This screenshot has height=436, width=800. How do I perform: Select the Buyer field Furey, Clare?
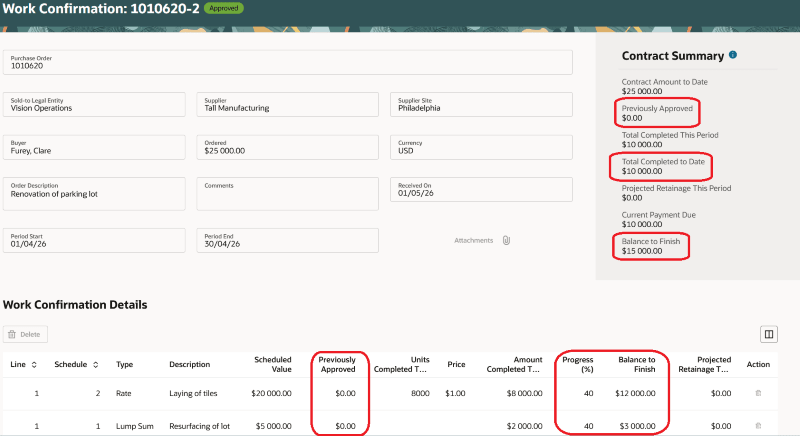pyautogui.click(x=94, y=147)
